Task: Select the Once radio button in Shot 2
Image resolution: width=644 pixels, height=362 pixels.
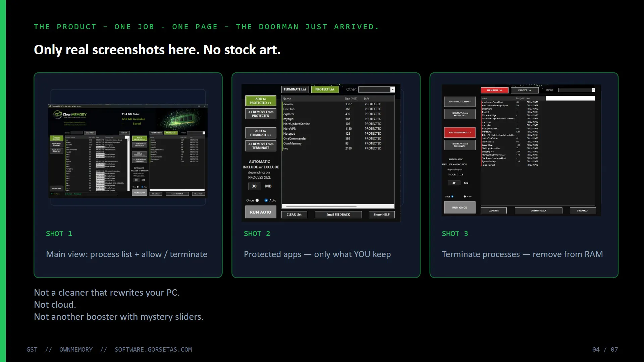Action: (x=257, y=200)
